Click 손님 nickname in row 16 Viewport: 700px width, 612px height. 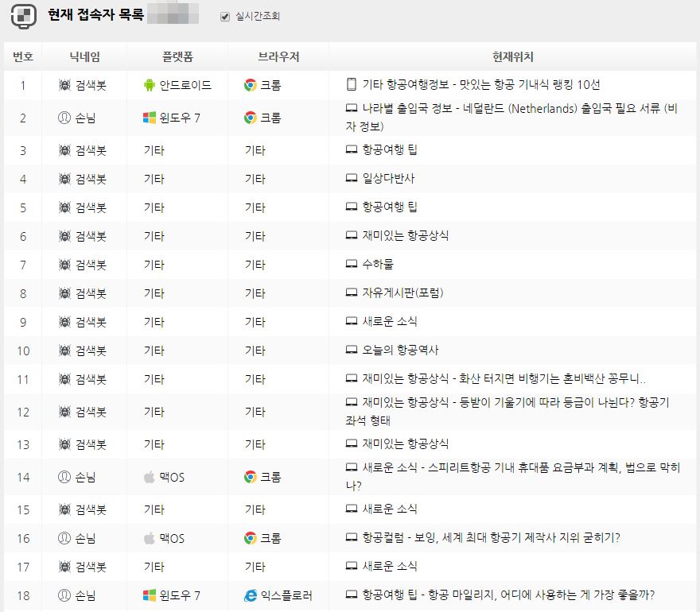(85, 538)
